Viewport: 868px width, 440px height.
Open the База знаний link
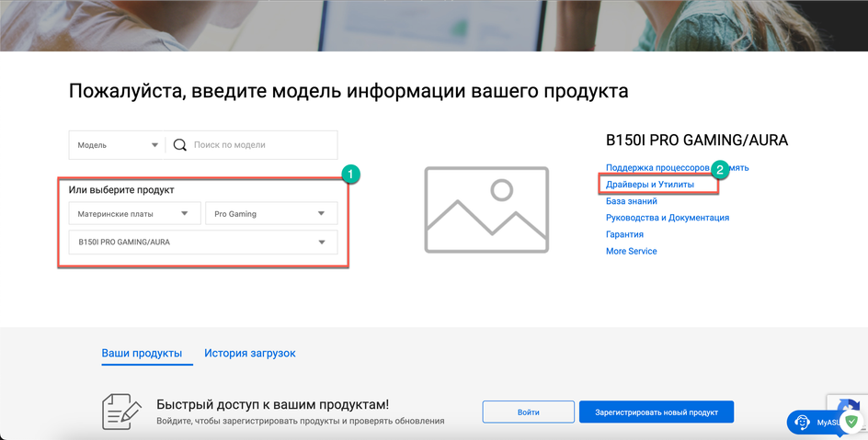click(632, 201)
